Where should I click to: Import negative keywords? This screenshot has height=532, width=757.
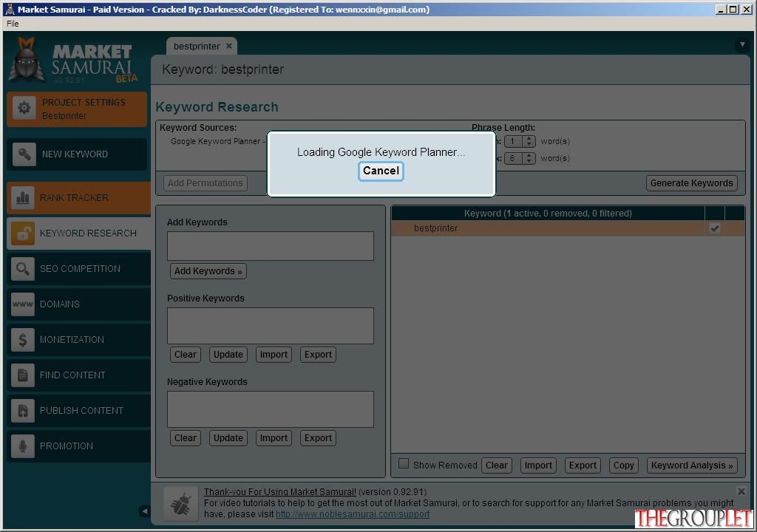pos(274,438)
